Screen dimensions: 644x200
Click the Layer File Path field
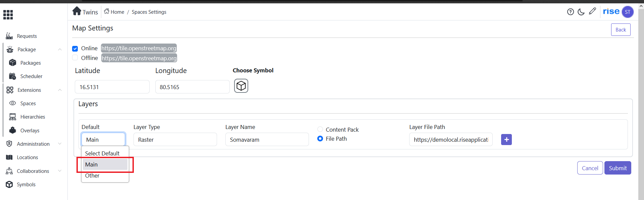pyautogui.click(x=451, y=139)
